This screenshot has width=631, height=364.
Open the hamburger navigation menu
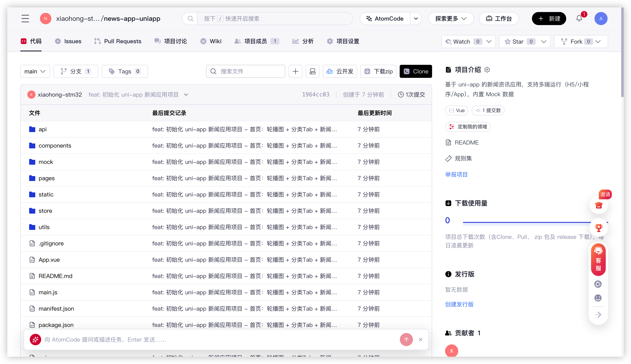[x=25, y=19]
